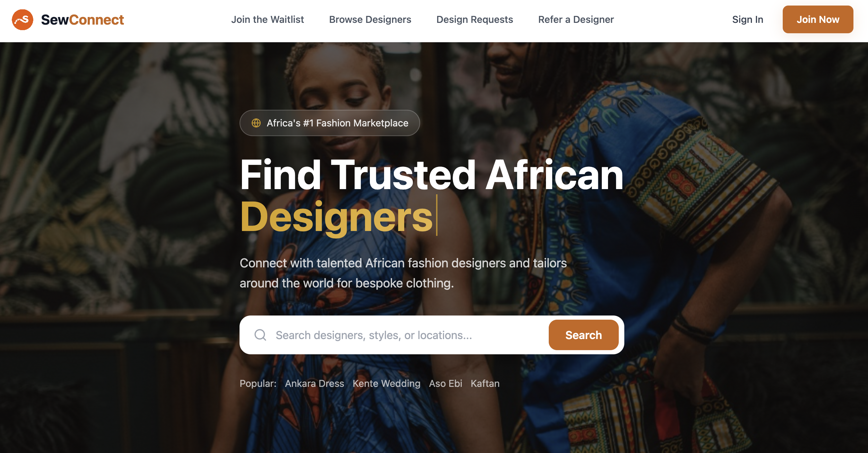Click the globe icon in marketplace badge
The width and height of the screenshot is (868, 453).
[x=256, y=123]
